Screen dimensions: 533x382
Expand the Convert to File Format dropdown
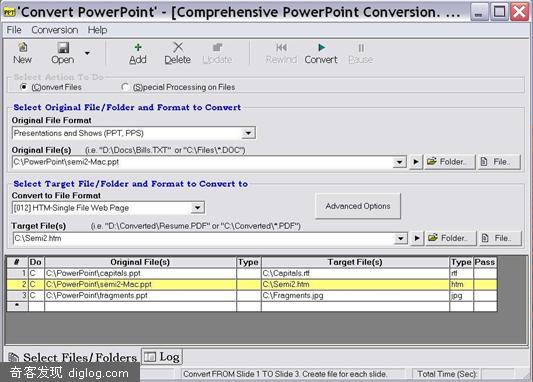pyautogui.click(x=197, y=208)
